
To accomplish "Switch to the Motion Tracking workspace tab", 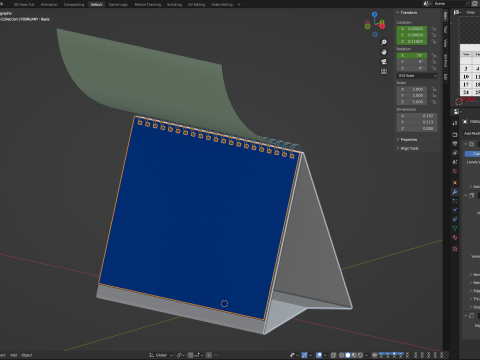I will [x=148, y=4].
